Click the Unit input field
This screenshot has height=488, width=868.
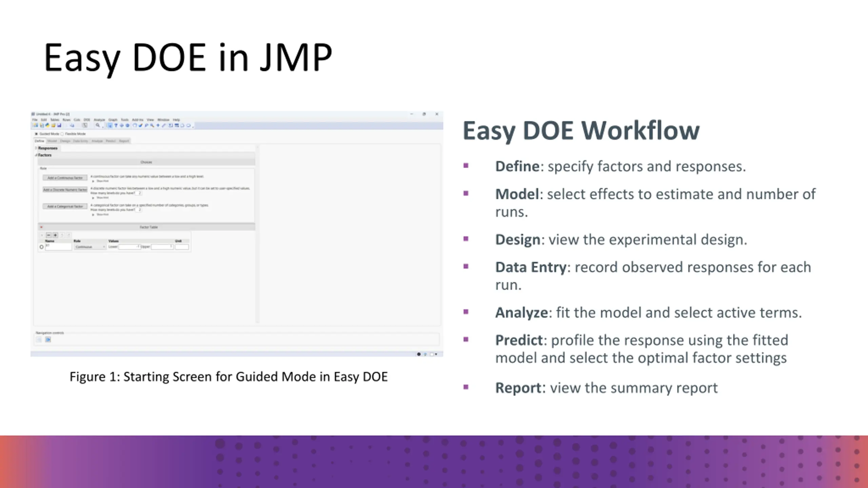(x=182, y=247)
